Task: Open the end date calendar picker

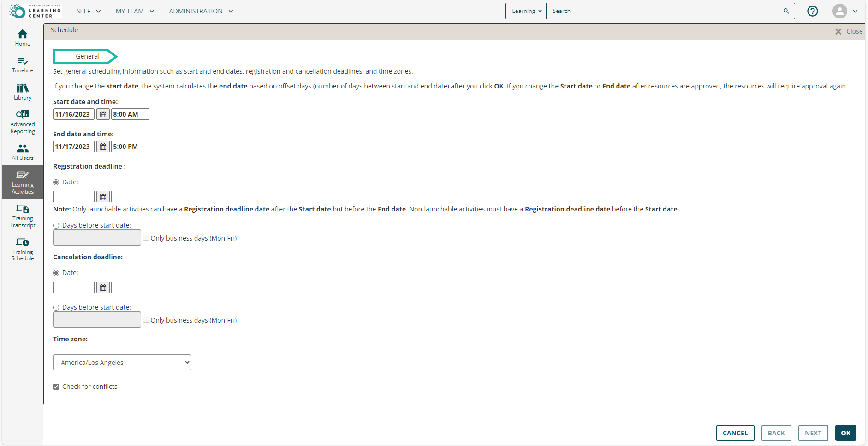Action: point(103,147)
